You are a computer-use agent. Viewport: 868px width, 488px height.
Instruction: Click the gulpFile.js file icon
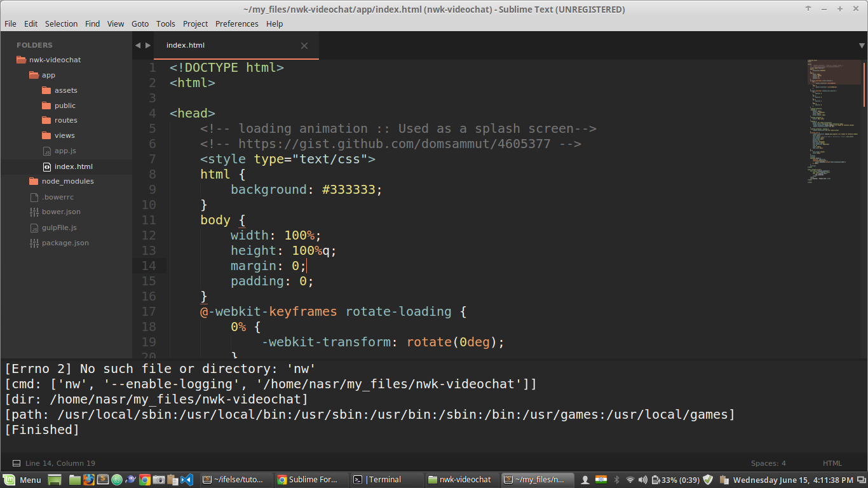34,227
